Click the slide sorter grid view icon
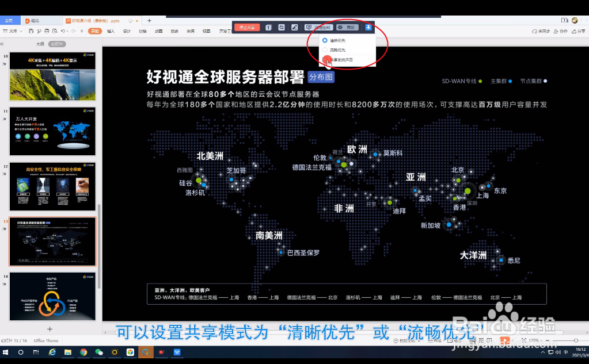 click(x=481, y=340)
